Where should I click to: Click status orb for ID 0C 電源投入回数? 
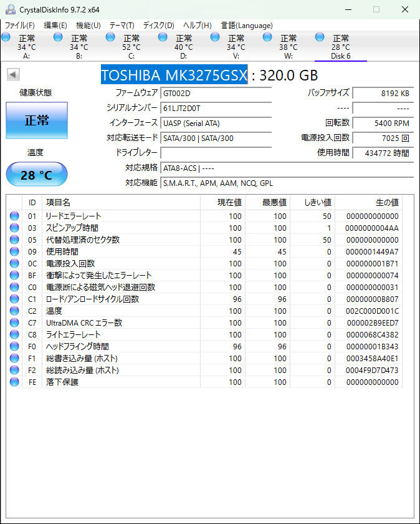[x=14, y=263]
